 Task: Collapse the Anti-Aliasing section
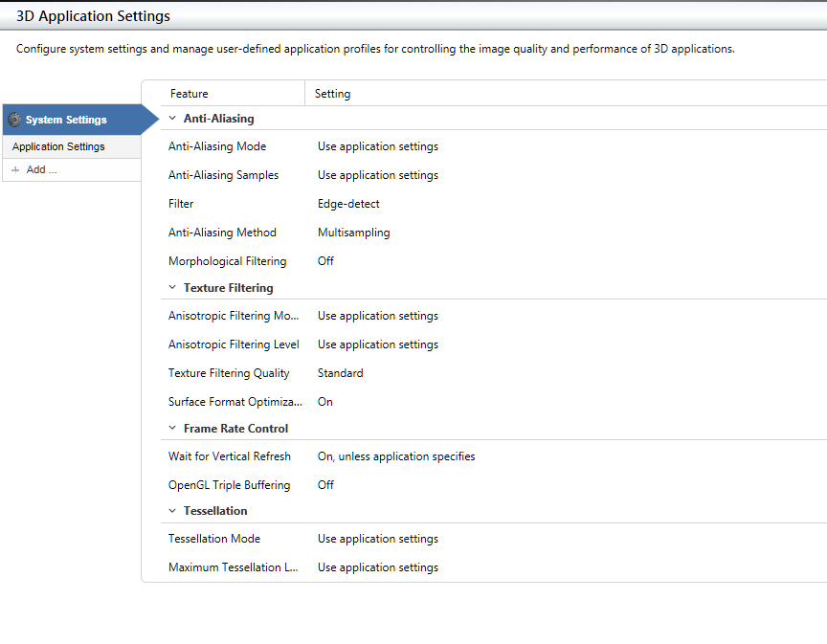172,119
